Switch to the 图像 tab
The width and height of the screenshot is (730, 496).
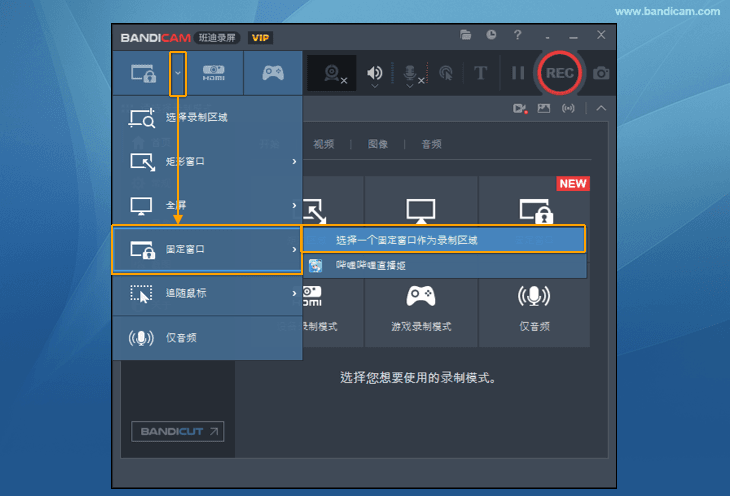pyautogui.click(x=378, y=144)
